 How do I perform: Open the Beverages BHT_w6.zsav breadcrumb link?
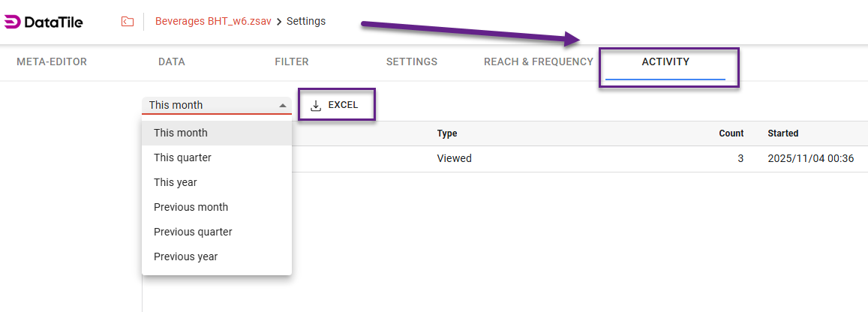click(213, 21)
